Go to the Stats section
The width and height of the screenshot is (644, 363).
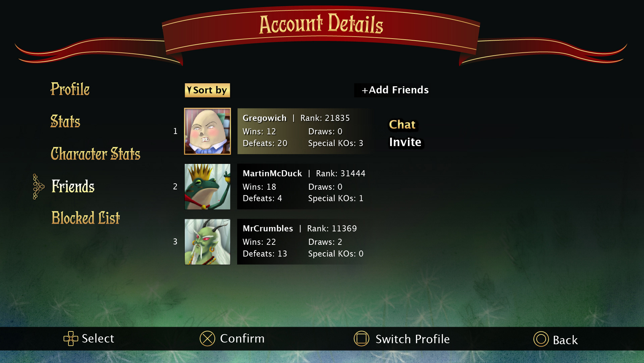pyautogui.click(x=65, y=121)
